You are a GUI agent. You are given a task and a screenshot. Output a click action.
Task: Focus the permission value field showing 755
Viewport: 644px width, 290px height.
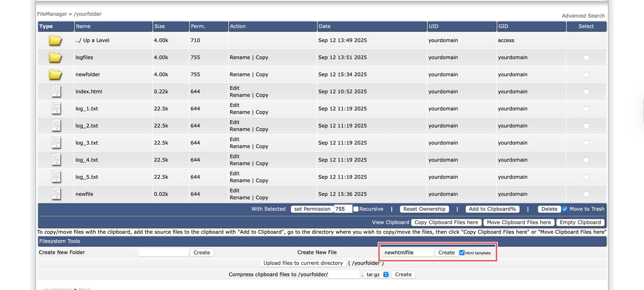[x=343, y=209]
